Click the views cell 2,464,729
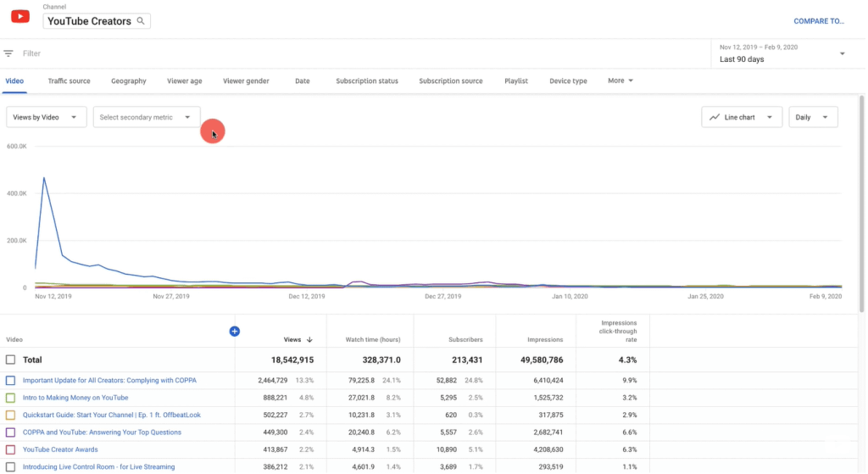 (274, 381)
